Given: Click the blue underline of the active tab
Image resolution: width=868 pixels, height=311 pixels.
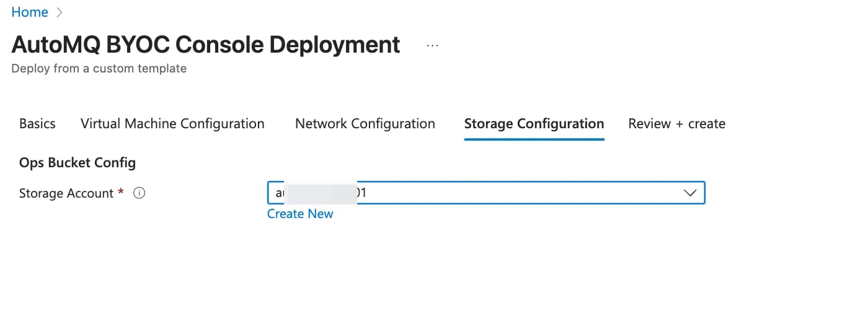Looking at the screenshot, I should [534, 139].
